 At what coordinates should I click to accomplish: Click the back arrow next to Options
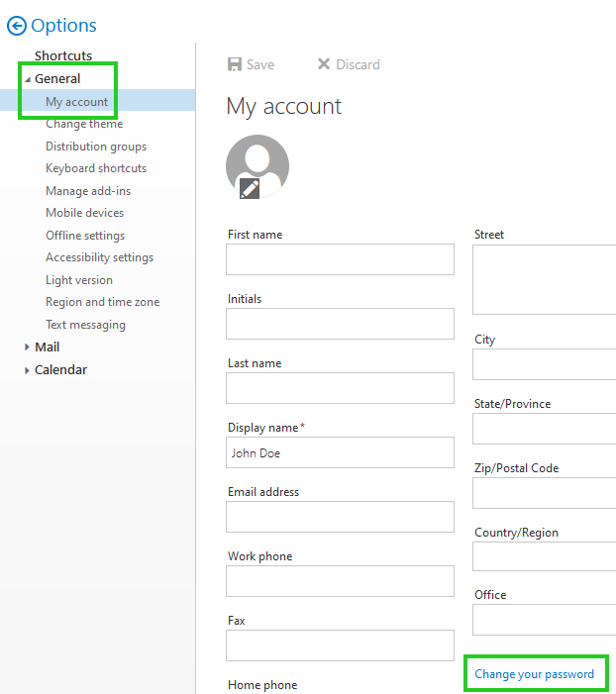tap(16, 26)
